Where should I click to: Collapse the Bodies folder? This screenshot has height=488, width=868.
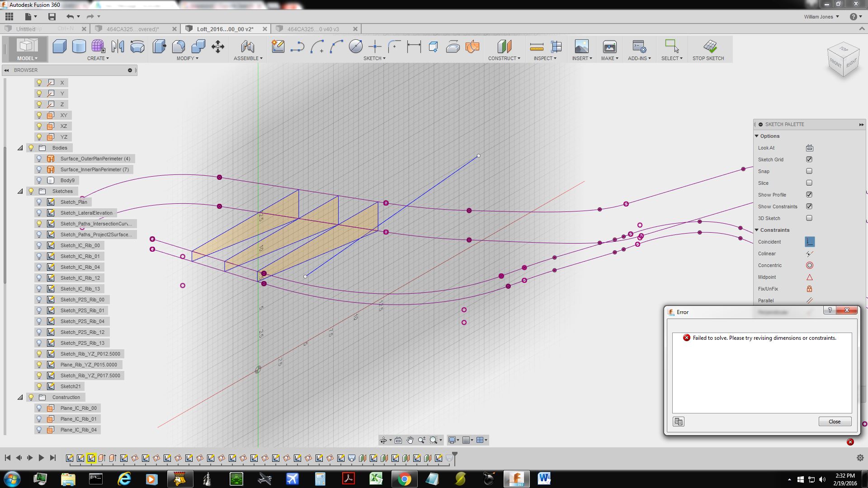tap(20, 148)
